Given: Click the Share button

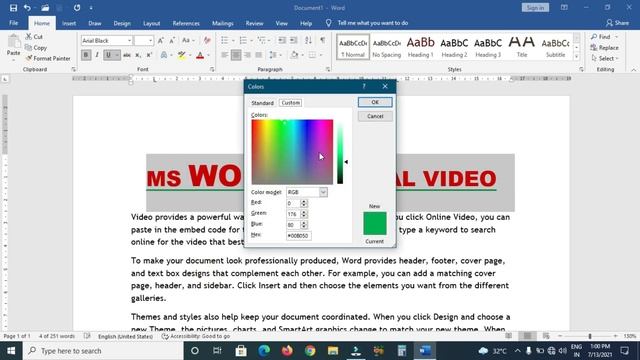Looking at the screenshot, I should click(x=618, y=23).
